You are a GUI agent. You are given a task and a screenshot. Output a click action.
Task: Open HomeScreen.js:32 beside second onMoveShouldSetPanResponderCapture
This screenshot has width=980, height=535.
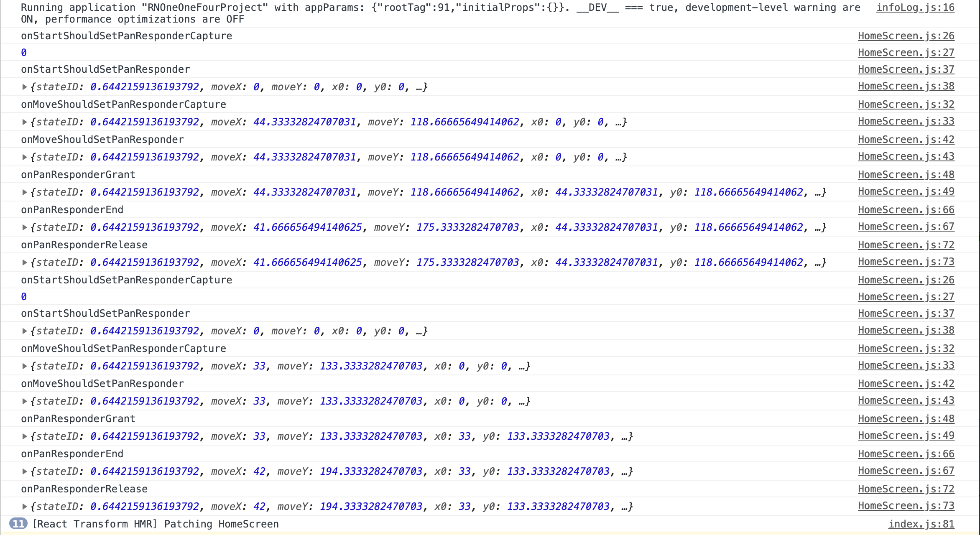906,349
